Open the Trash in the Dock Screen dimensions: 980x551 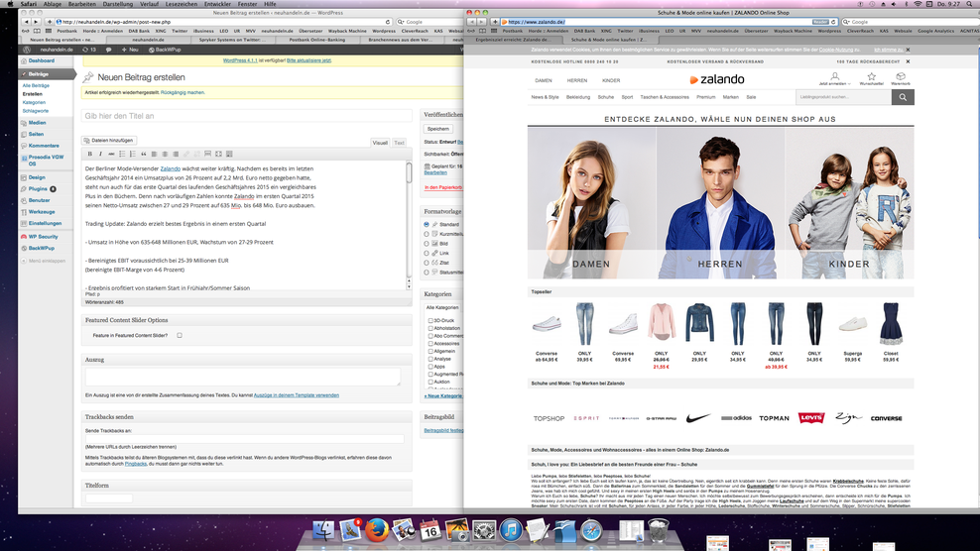[658, 530]
